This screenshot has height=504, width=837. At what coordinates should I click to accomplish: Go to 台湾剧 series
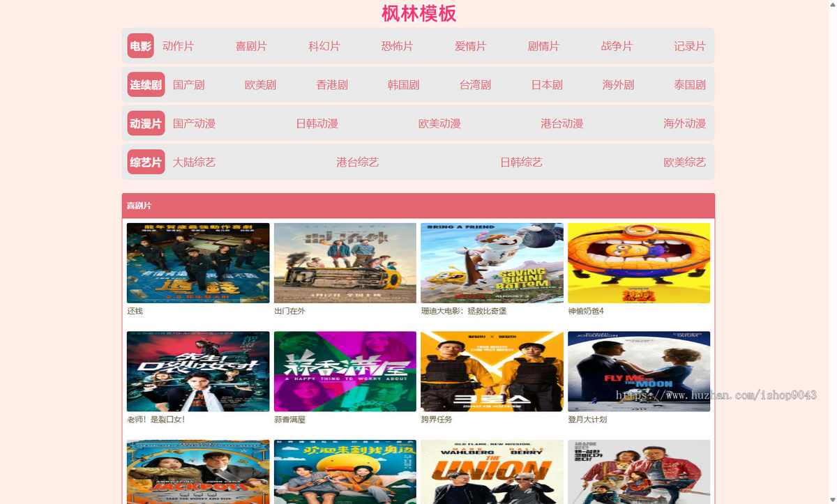click(475, 85)
